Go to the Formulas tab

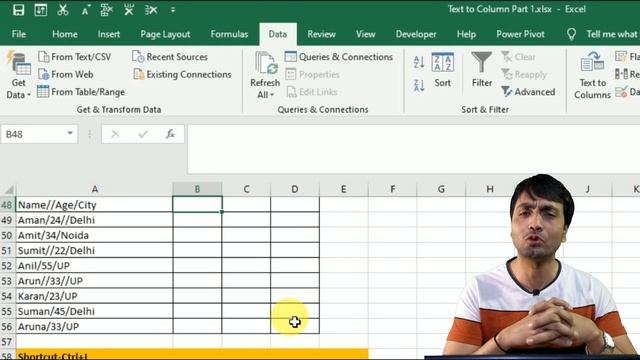point(229,34)
